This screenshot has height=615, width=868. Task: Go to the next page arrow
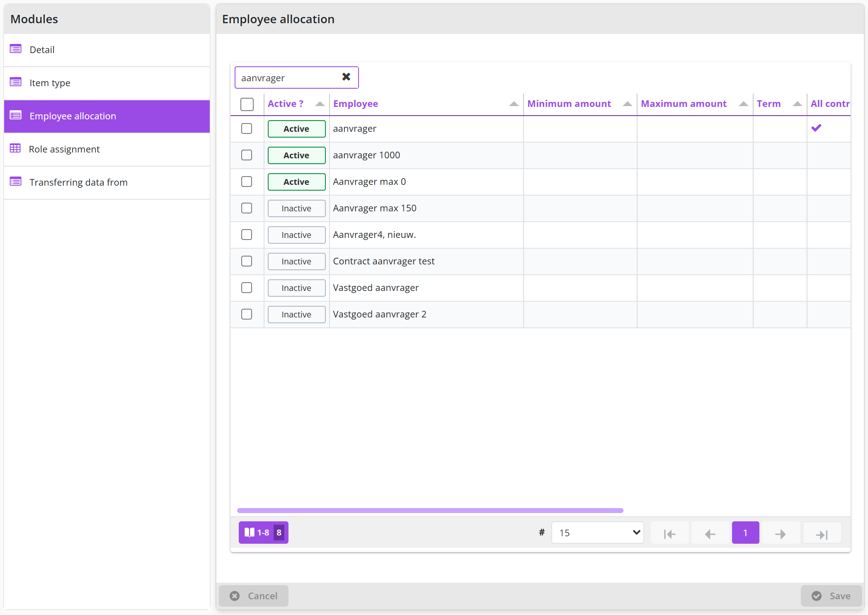click(781, 533)
